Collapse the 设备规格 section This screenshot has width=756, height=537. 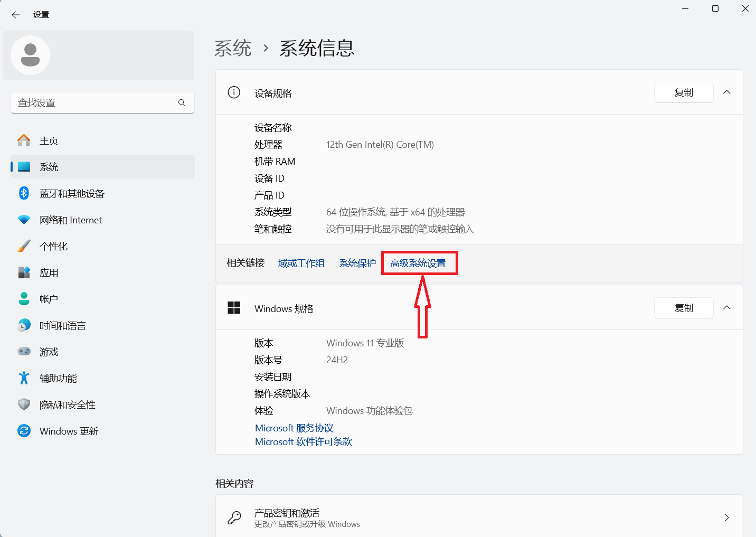pos(727,92)
